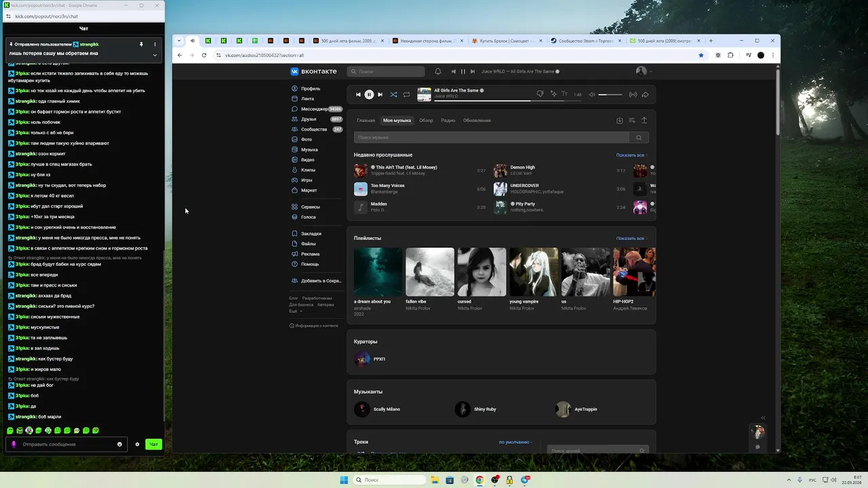Open Chrome tab search dropdown arrow
This screenshot has height=488, width=868.
(x=179, y=41)
